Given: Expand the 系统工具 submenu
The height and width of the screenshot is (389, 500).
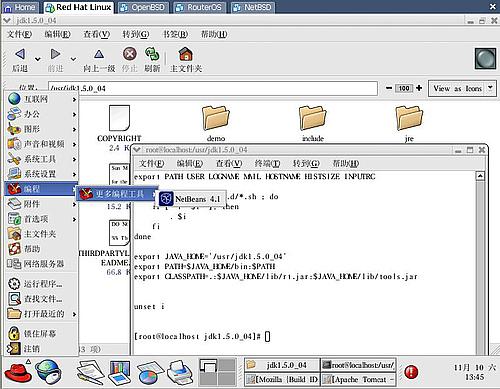Looking at the screenshot, I should [x=42, y=159].
